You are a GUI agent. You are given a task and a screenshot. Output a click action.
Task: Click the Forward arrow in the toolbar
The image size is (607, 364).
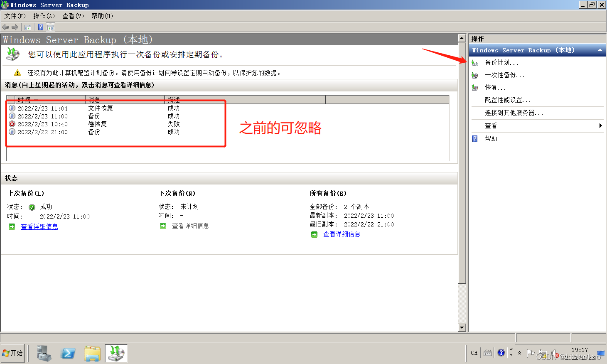(15, 27)
